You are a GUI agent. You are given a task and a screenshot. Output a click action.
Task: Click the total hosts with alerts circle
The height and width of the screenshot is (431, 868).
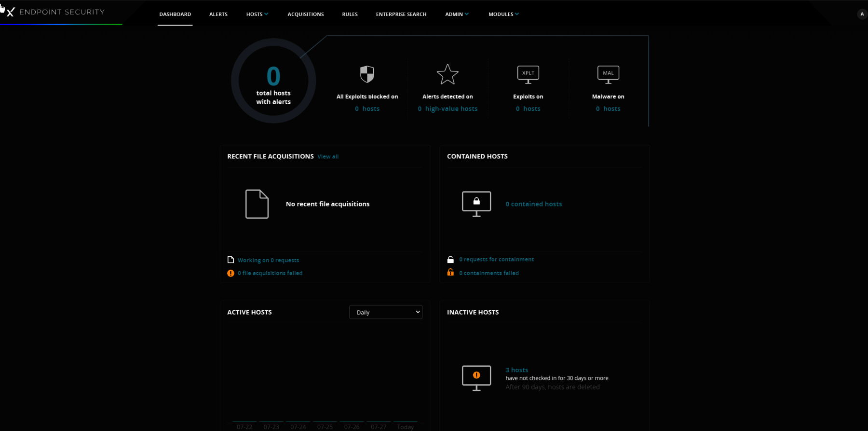pyautogui.click(x=273, y=81)
